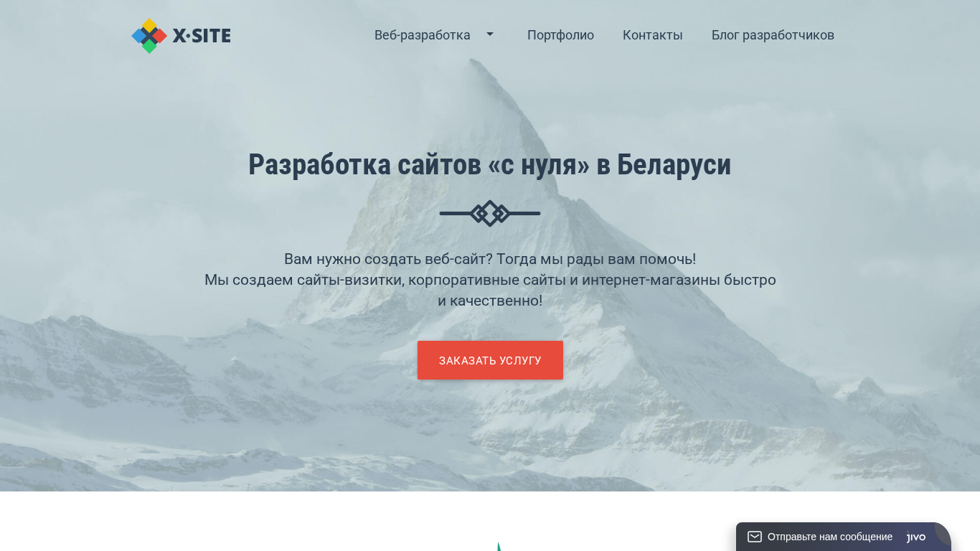980x551 pixels.
Task: Open the Веб-разработка menu item
Action: (x=423, y=35)
